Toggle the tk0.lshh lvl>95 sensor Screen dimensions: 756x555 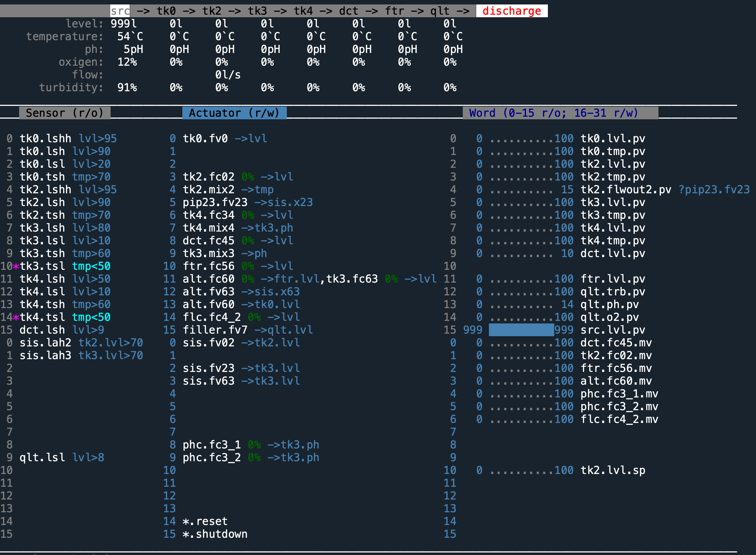(67, 138)
